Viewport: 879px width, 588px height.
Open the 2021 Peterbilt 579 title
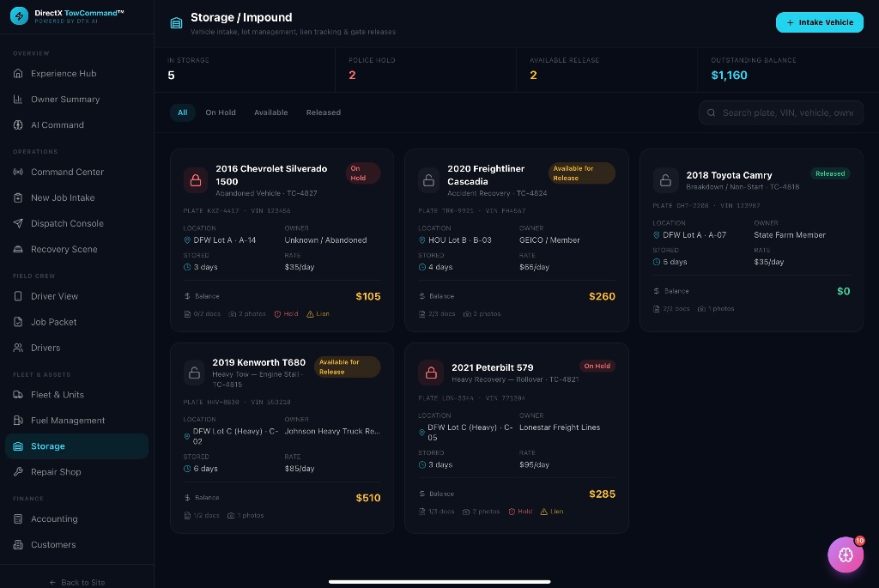pos(492,367)
